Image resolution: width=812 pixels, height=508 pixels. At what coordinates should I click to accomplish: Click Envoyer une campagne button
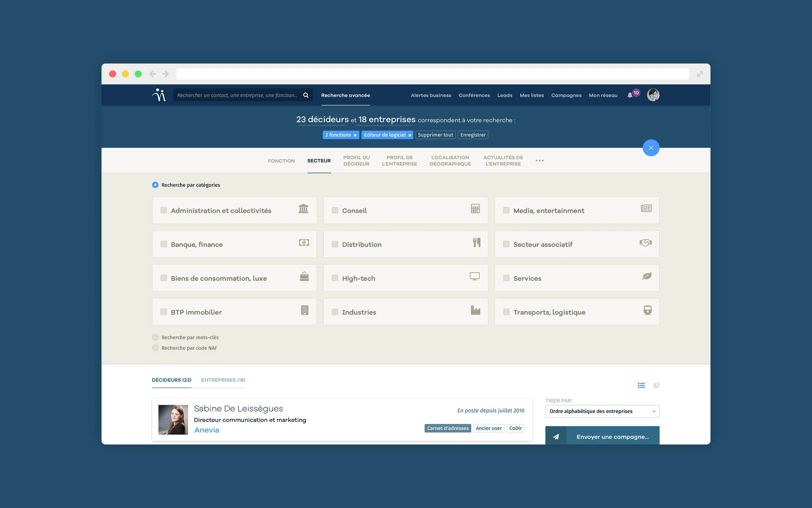[x=602, y=436]
